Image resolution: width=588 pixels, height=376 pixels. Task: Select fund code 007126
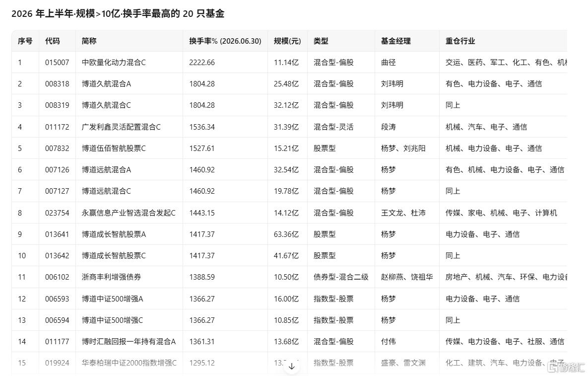click(57, 169)
